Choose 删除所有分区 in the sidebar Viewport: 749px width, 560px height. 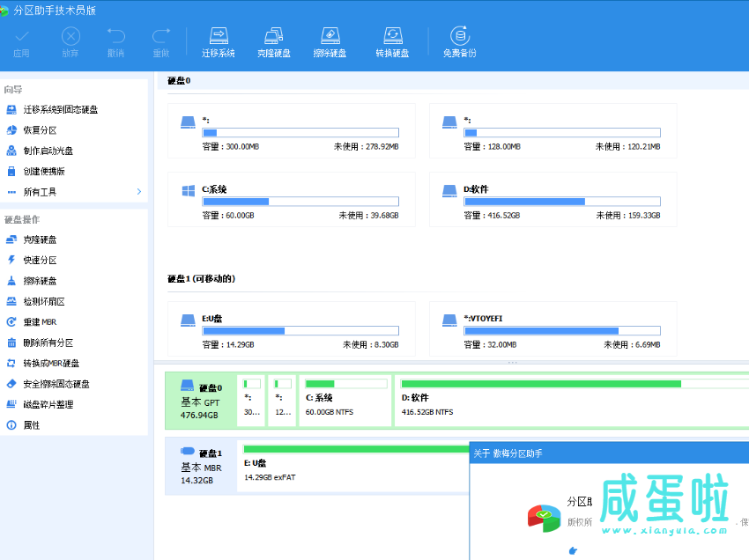[48, 343]
